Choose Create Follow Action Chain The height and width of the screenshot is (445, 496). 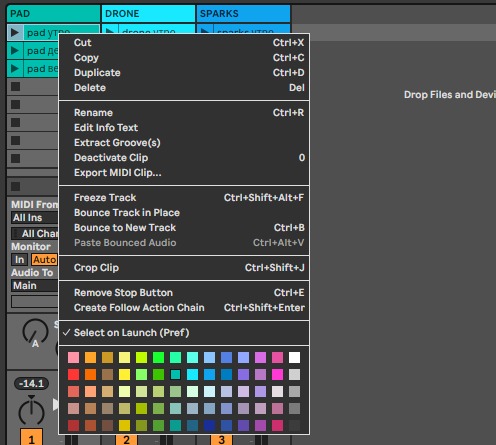point(184,308)
